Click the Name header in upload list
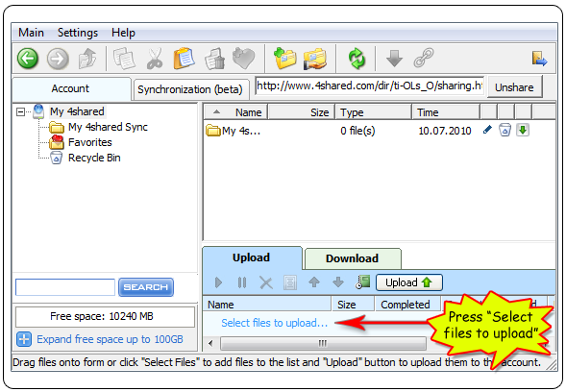Image resolution: width=566 pixels, height=392 pixels. tap(267, 305)
